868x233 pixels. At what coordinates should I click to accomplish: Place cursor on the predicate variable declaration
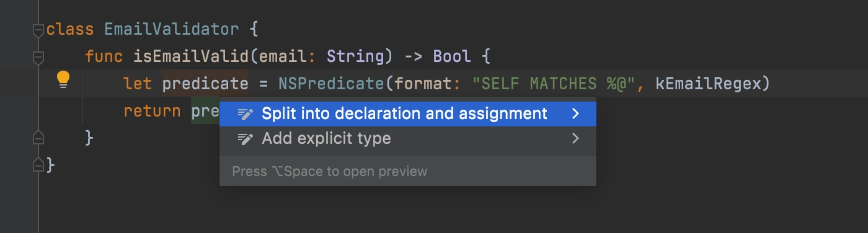pyautogui.click(x=205, y=83)
